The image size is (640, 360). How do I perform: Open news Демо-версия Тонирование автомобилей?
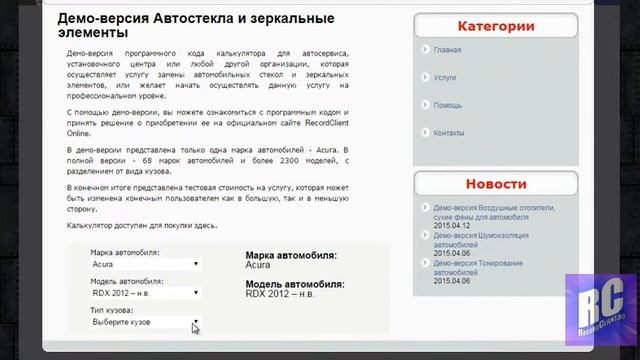pyautogui.click(x=478, y=268)
